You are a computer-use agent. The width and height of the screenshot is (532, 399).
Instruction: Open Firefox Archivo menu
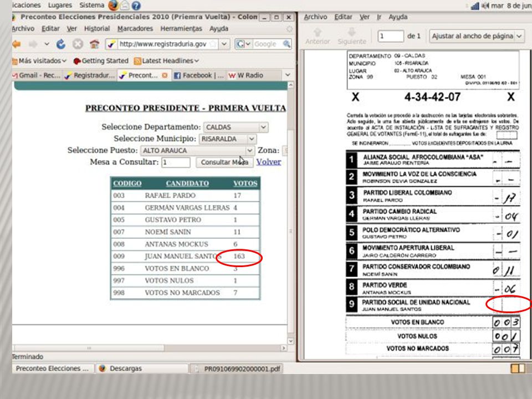(23, 29)
